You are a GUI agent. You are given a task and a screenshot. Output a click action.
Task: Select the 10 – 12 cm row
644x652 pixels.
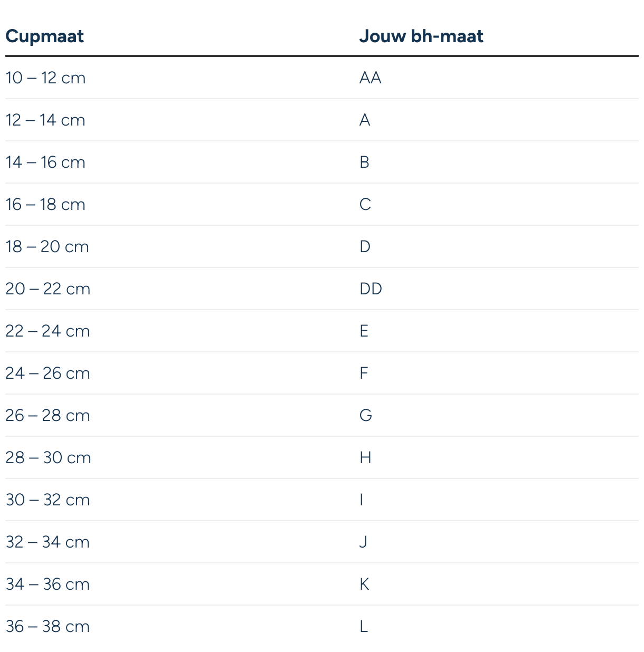coord(322,78)
